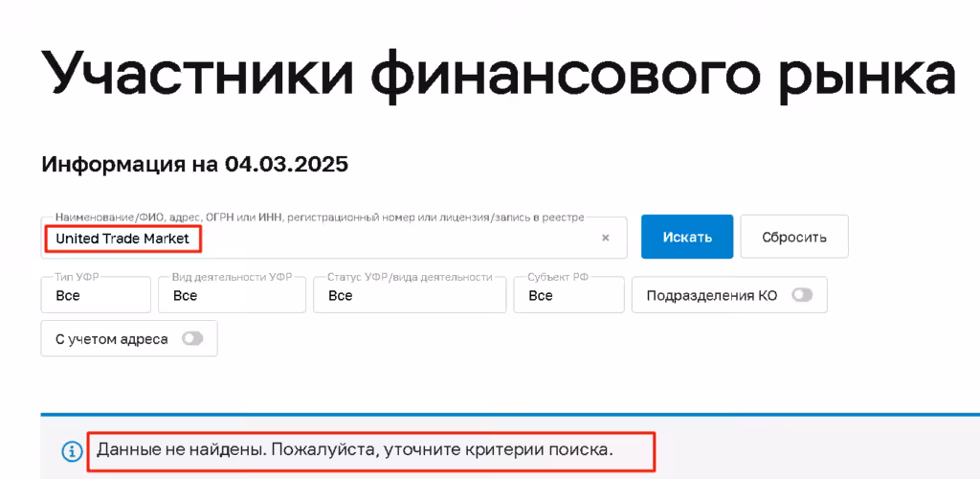Click the Искать search button
The image size is (980, 479).
click(x=687, y=237)
